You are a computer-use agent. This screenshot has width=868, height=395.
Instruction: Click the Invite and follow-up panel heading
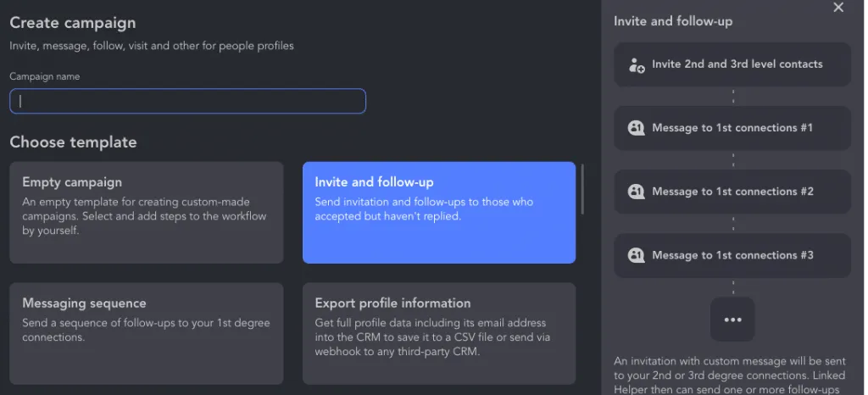pyautogui.click(x=672, y=21)
